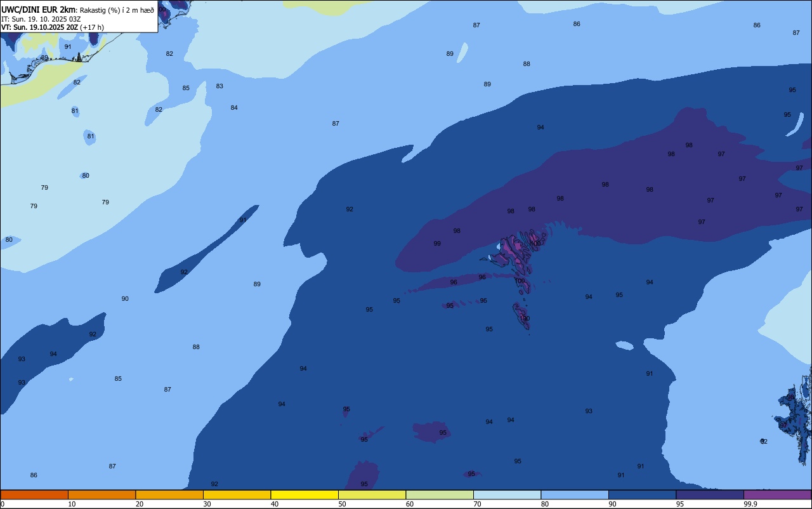
Task: Click the 'VT: Sun. 19.10.2025 20Z (+17 h)' line
Action: point(53,27)
